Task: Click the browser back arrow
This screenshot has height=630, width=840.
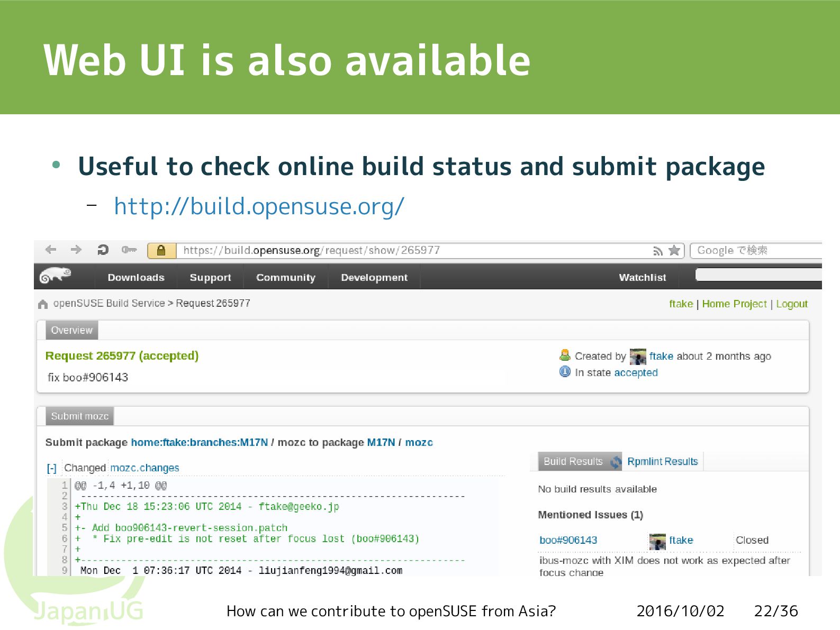Action: pyautogui.click(x=51, y=250)
